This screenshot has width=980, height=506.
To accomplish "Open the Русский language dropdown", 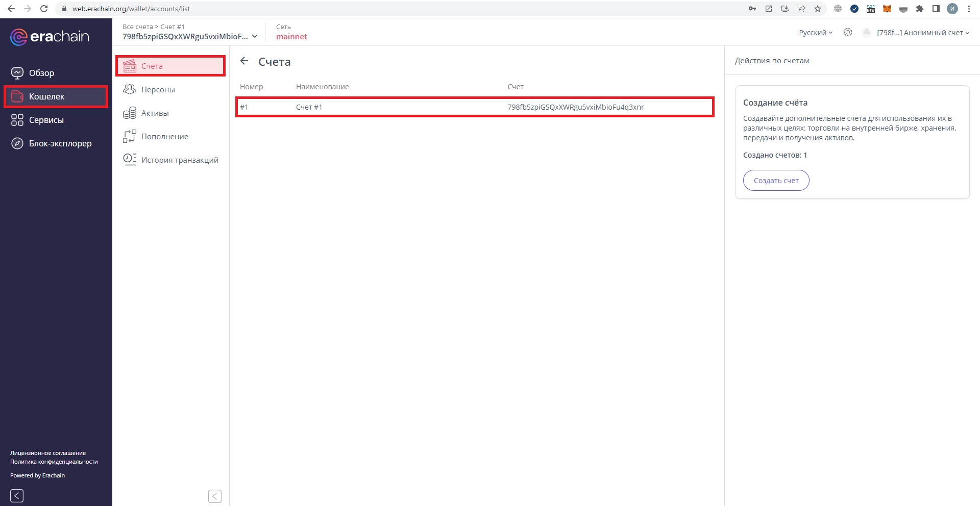I will point(815,33).
